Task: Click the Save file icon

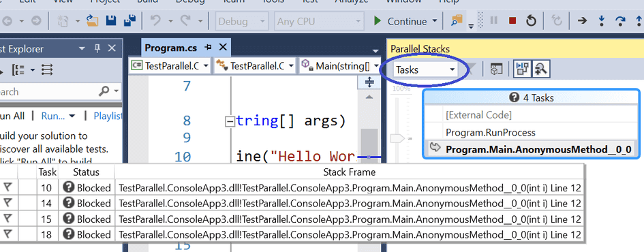Action: [x=111, y=20]
